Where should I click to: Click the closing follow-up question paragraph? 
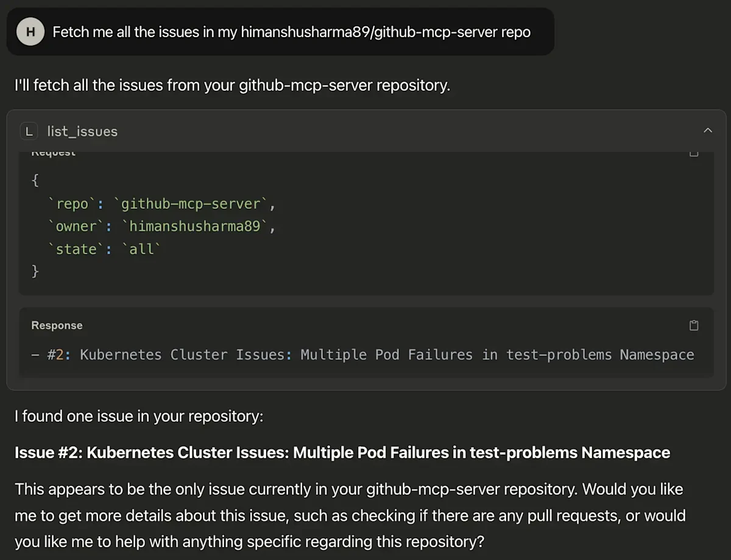coord(350,516)
